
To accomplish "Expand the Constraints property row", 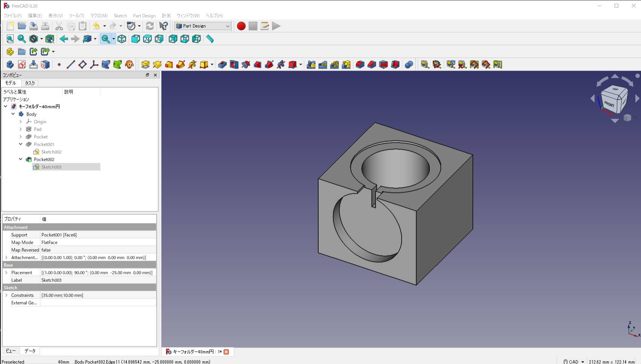I will [x=6, y=295].
